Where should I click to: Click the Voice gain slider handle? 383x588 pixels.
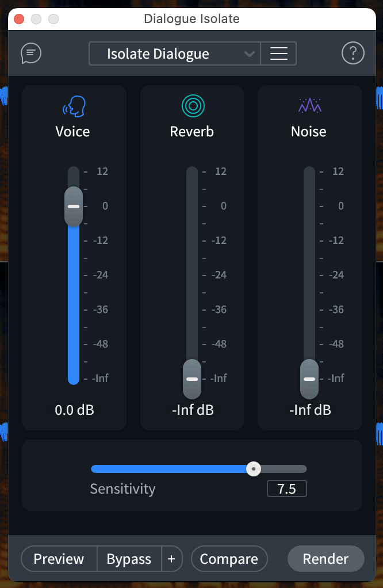point(74,206)
